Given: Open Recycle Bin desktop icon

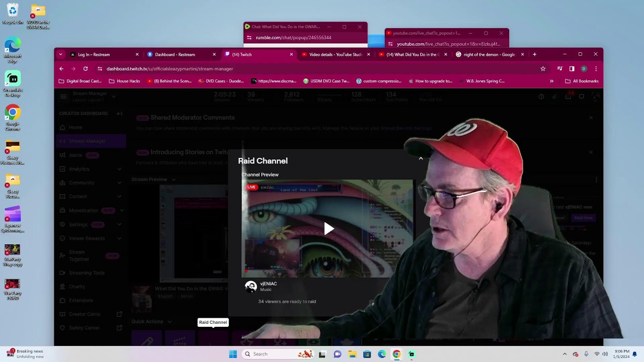Looking at the screenshot, I should click(x=13, y=15).
